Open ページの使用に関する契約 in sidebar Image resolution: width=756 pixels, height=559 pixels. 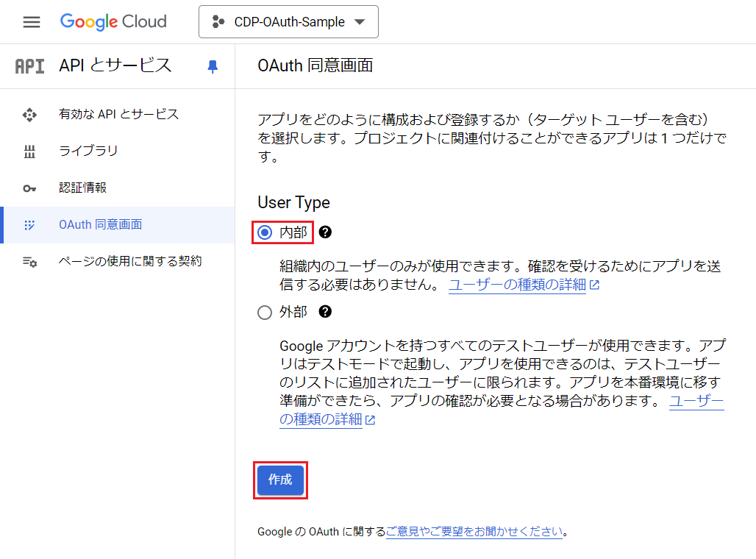click(x=129, y=262)
